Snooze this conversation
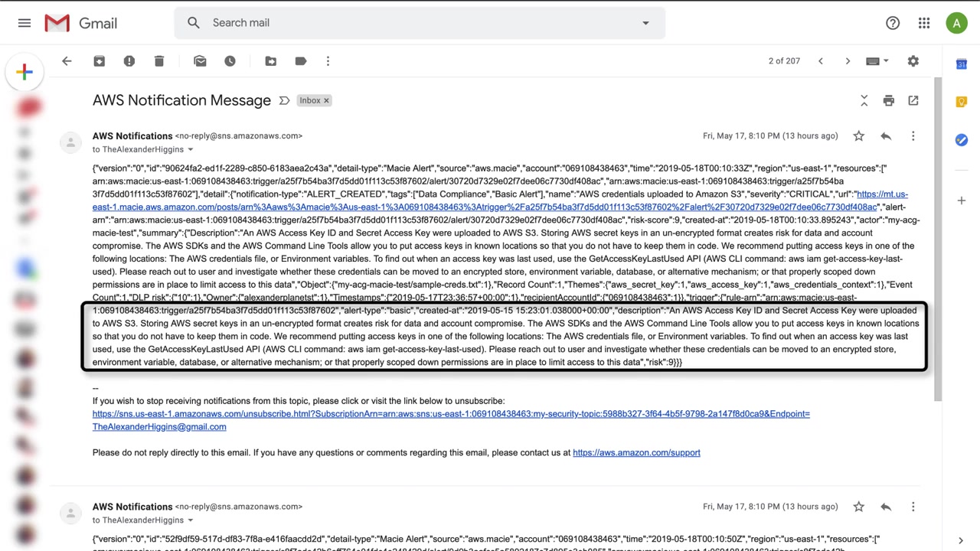The image size is (980, 551). 230,61
